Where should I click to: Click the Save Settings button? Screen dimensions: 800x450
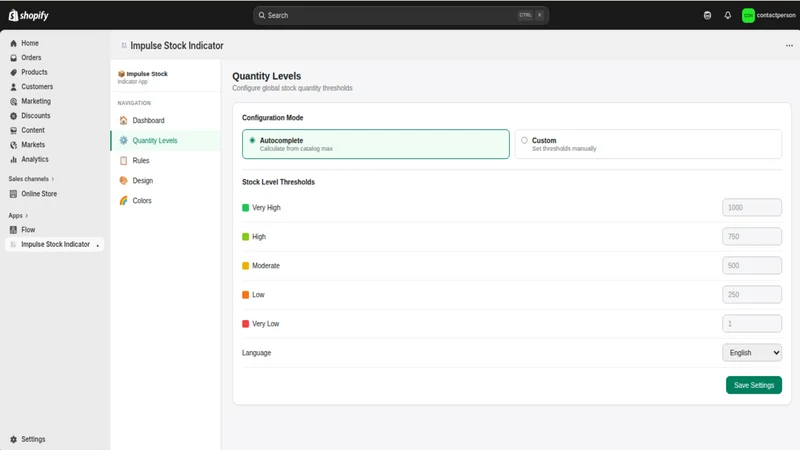754,385
